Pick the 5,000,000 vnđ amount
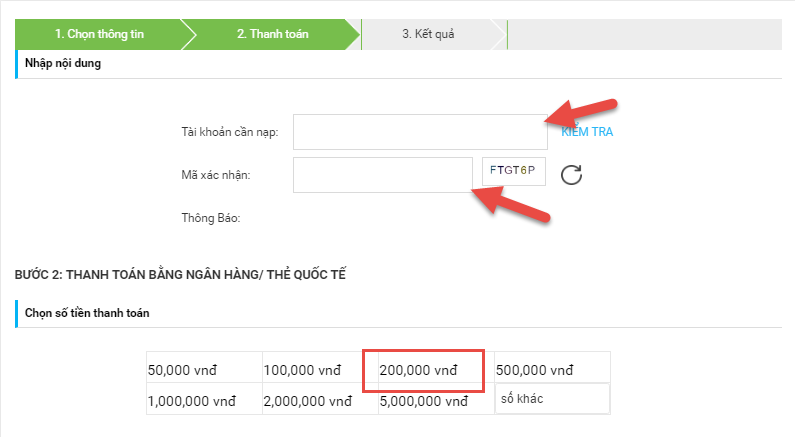Screen dimensions: 795x437 (436, 401)
